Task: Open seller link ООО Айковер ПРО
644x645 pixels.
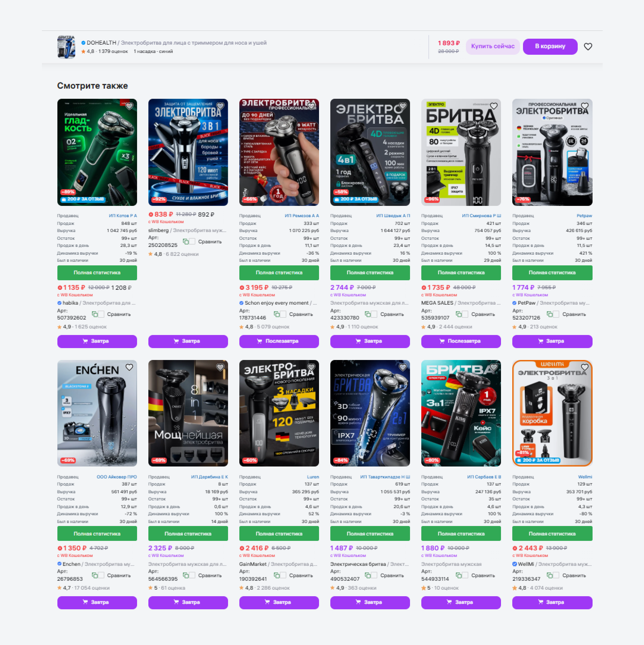Action: tap(117, 477)
